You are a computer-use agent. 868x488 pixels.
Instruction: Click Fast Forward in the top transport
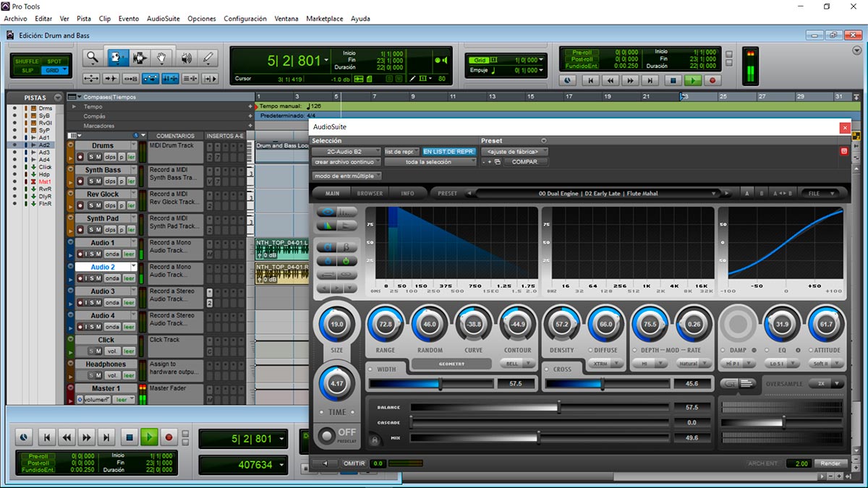[631, 81]
